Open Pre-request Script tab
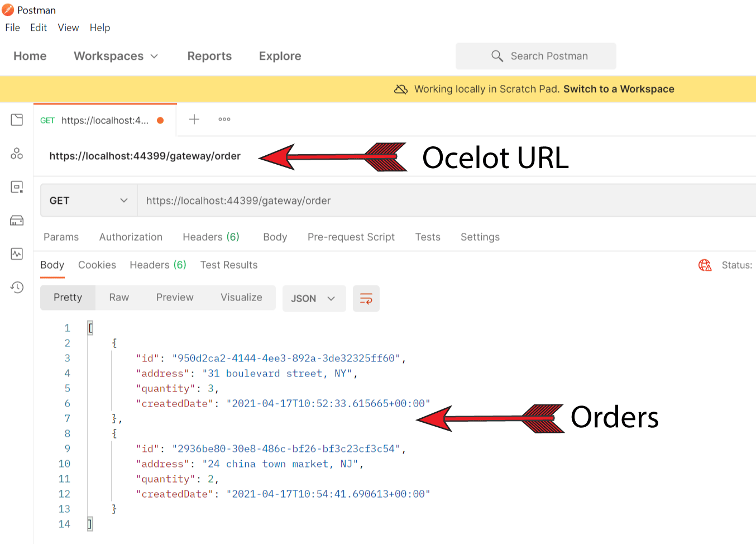Screen dimensions: 756x544 point(351,237)
